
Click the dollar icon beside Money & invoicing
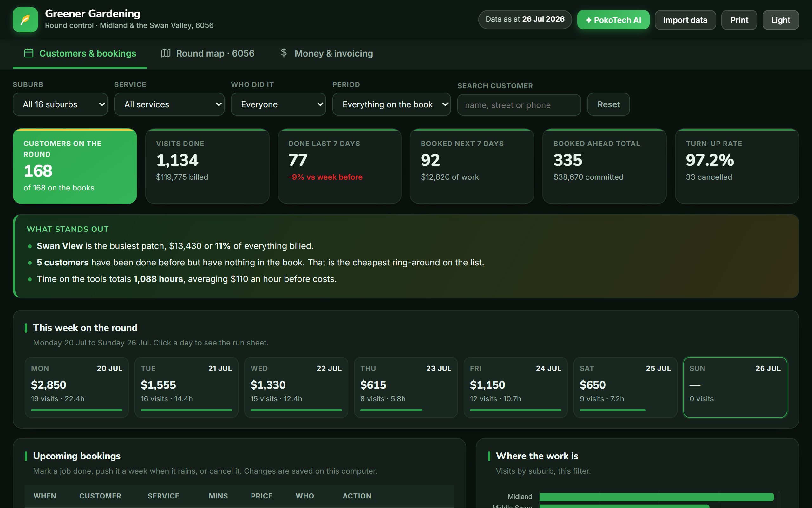[x=284, y=53]
